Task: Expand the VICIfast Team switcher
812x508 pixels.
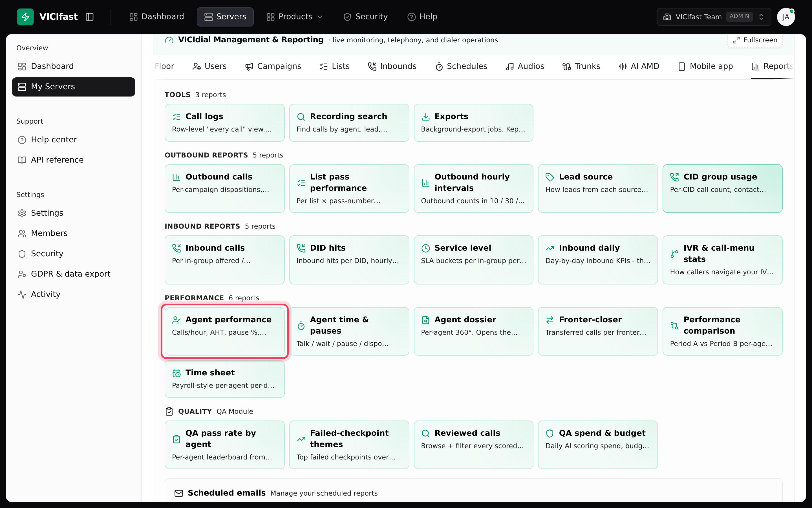Action: (714, 17)
